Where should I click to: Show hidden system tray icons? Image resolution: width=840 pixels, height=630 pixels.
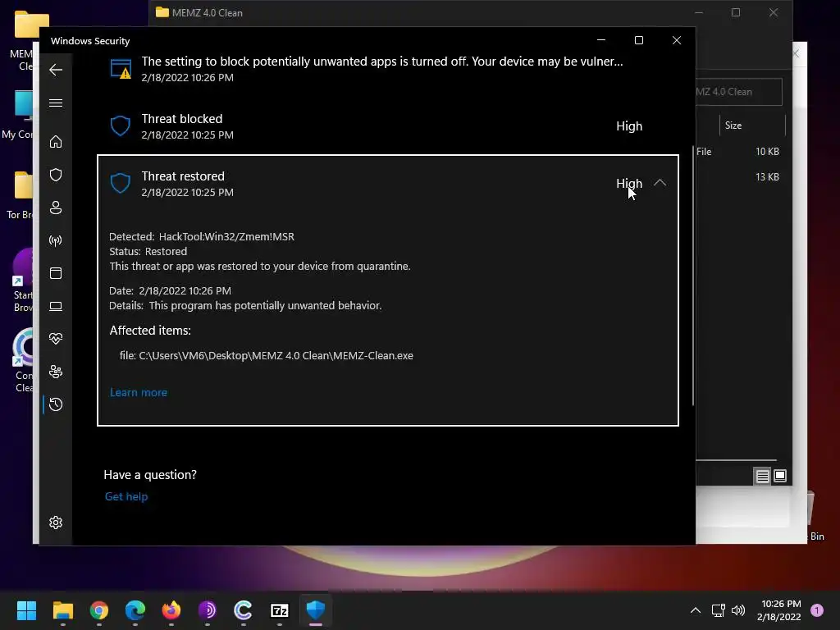coord(696,610)
